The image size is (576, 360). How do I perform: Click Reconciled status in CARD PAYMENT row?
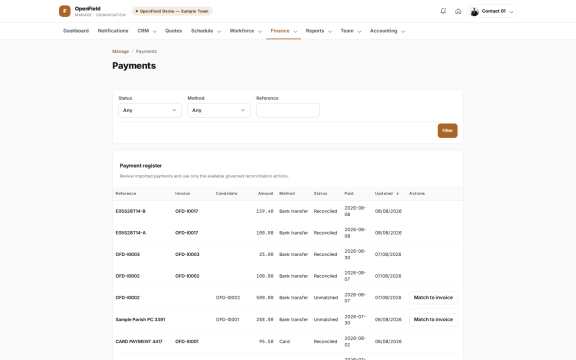pos(325,342)
